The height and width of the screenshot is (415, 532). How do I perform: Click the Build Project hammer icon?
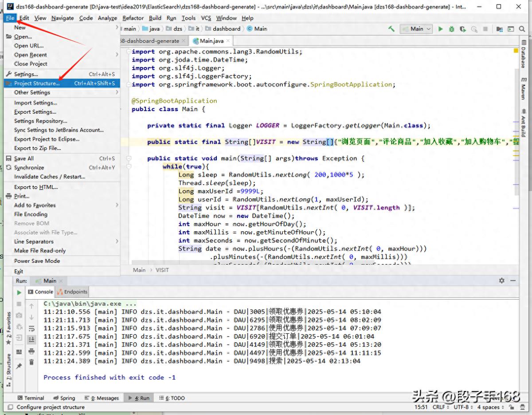[391, 29]
